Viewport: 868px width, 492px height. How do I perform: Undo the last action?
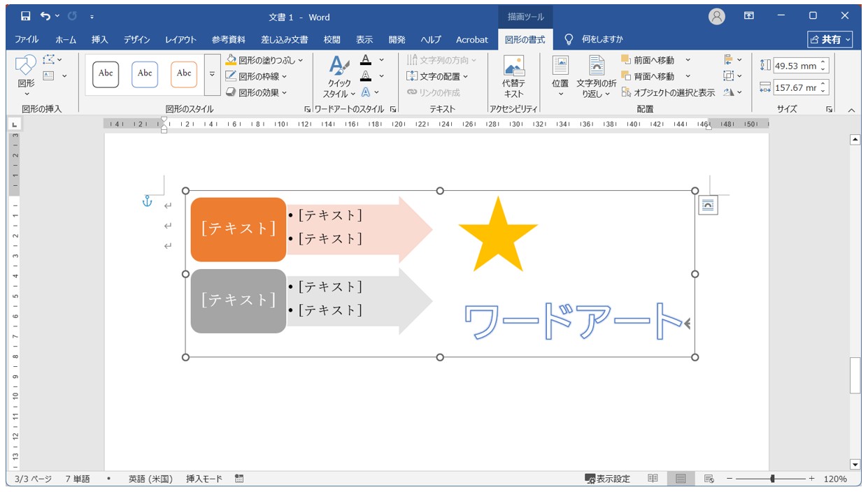(x=45, y=16)
